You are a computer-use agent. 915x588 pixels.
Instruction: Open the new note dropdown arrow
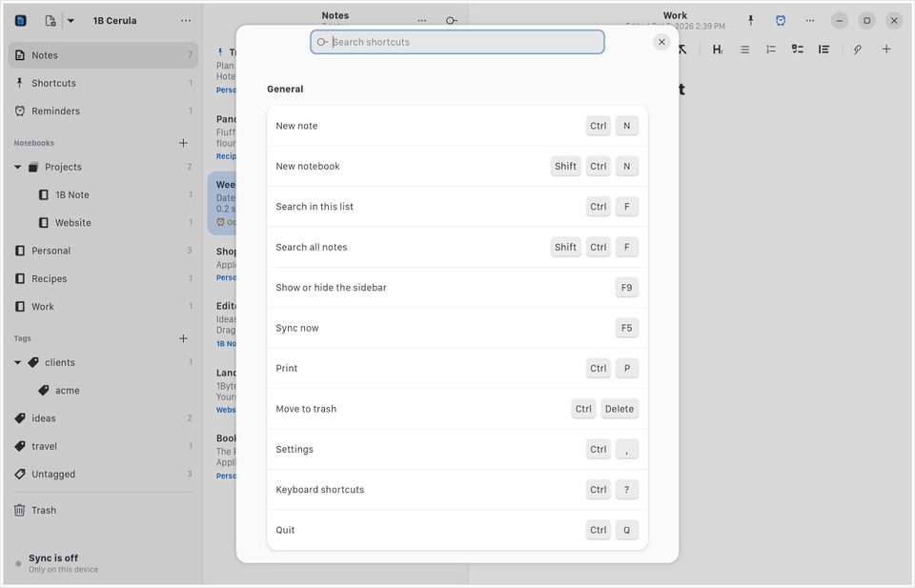point(71,20)
